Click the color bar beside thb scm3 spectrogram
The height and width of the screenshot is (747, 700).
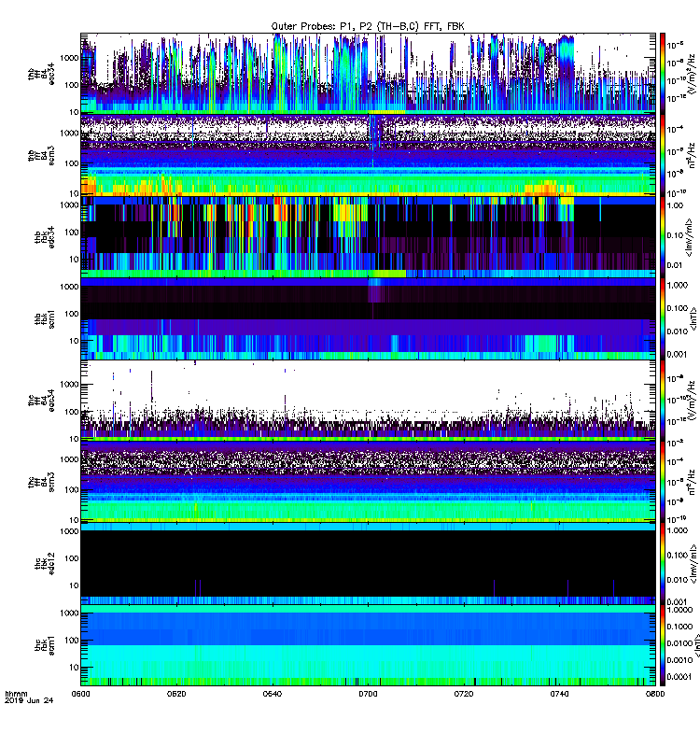coord(663,155)
